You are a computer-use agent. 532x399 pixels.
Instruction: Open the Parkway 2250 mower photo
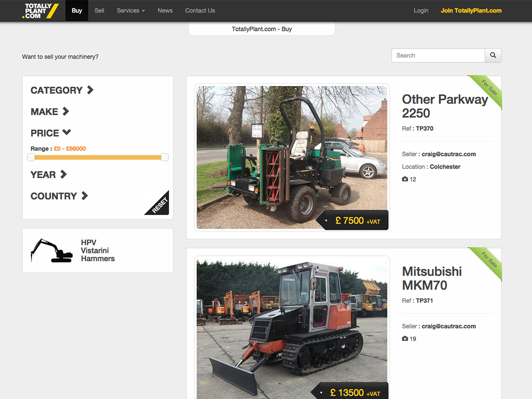click(292, 157)
